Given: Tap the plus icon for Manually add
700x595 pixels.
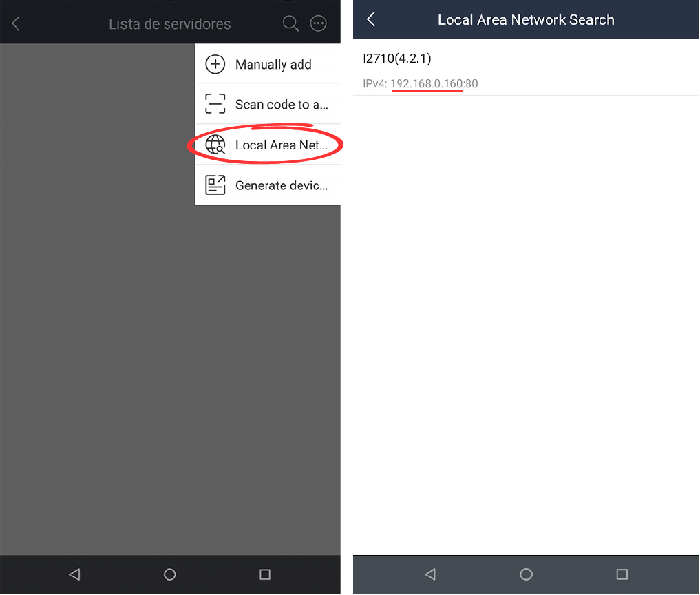Looking at the screenshot, I should coord(215,64).
